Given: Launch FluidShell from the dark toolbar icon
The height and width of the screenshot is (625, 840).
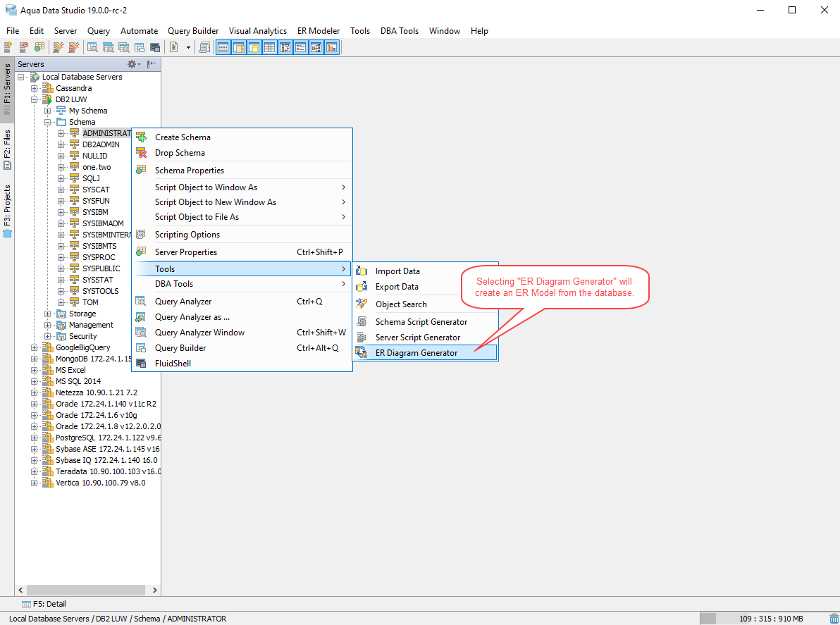Looking at the screenshot, I should (155, 48).
